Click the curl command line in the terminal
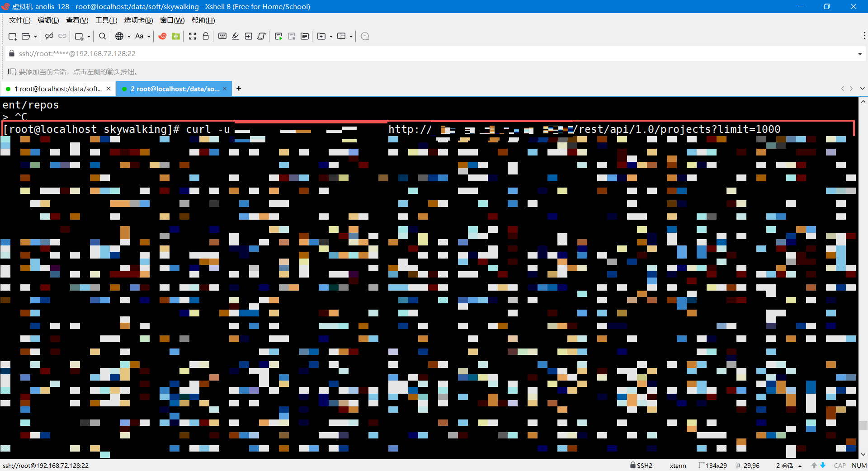 (392, 129)
